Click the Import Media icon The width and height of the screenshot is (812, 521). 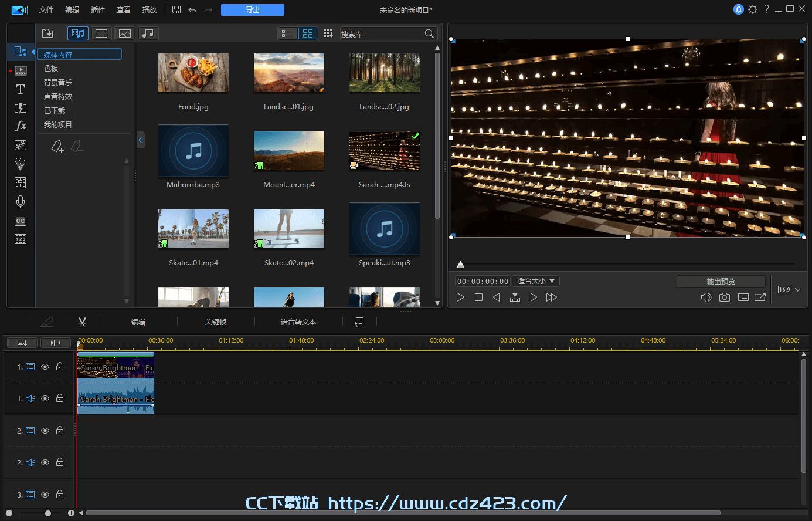[x=47, y=33]
